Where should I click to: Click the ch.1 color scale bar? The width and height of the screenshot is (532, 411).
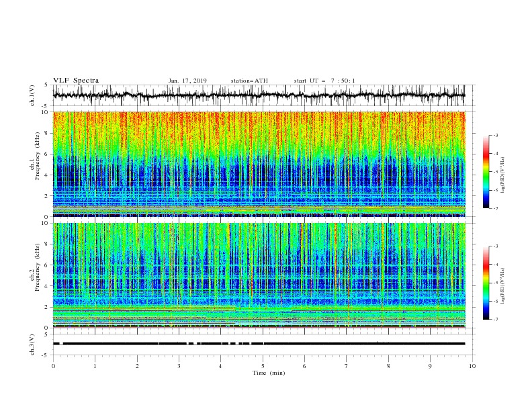(486, 172)
